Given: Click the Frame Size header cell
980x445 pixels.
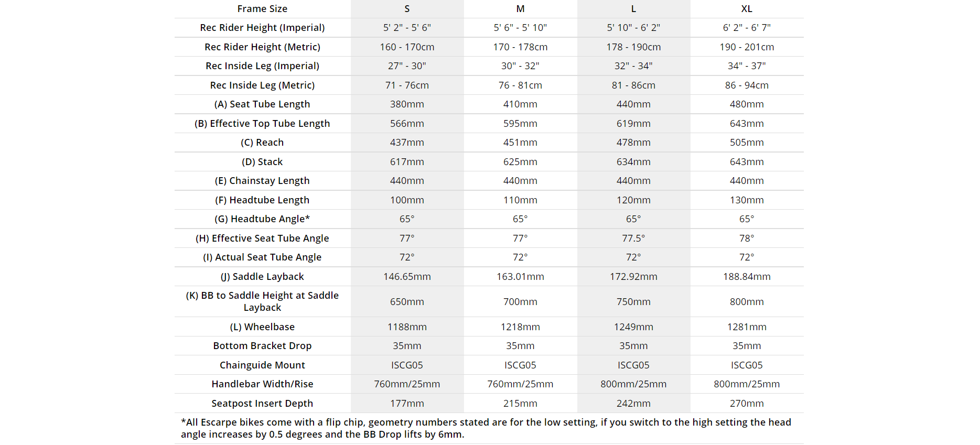Looking at the screenshot, I should (x=262, y=9).
